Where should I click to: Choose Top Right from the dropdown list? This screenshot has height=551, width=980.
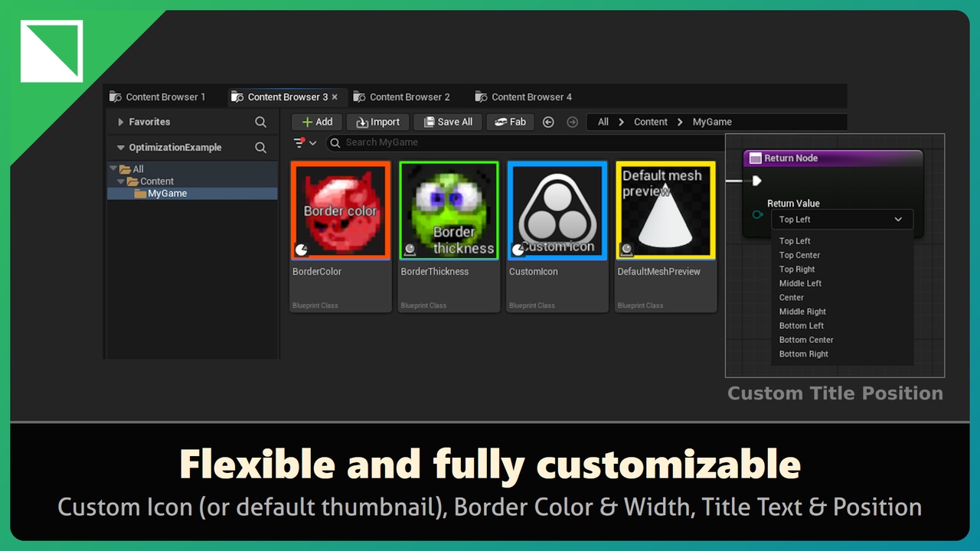[x=797, y=269]
